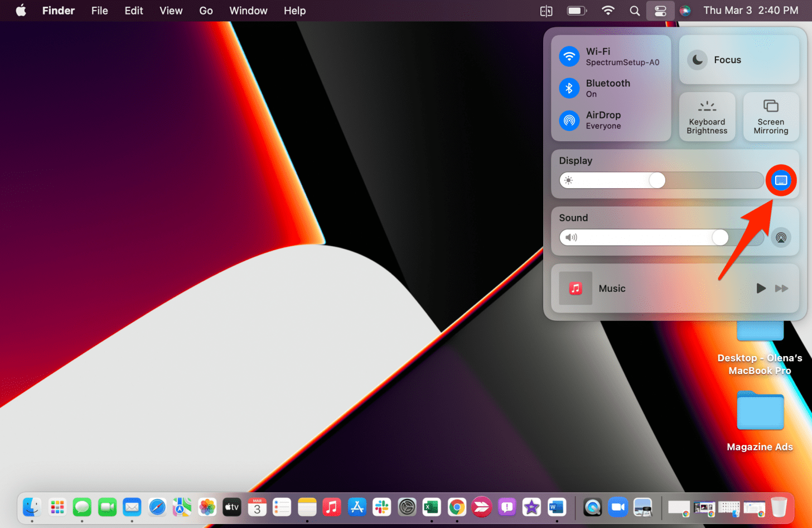
Task: Launch Slack from the Dock
Action: click(382, 507)
